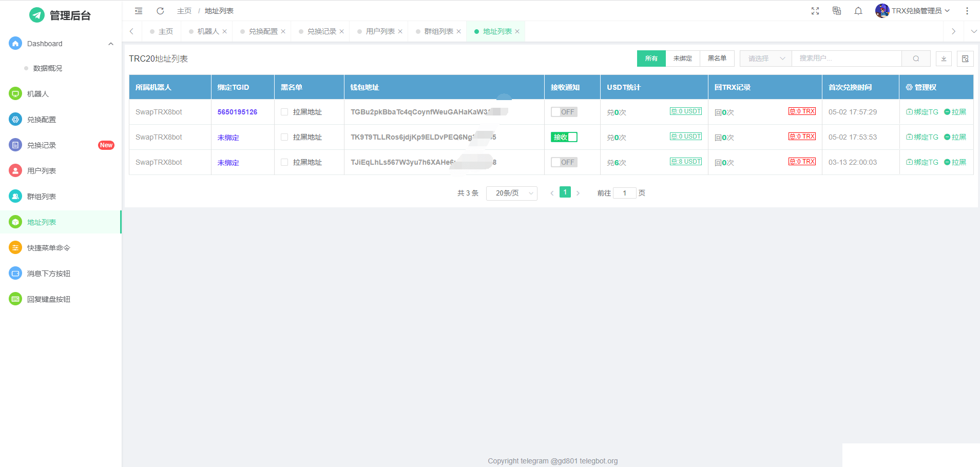980x467 pixels.
Task: Collapse the Dashboard sidebar section
Action: [x=111, y=44]
